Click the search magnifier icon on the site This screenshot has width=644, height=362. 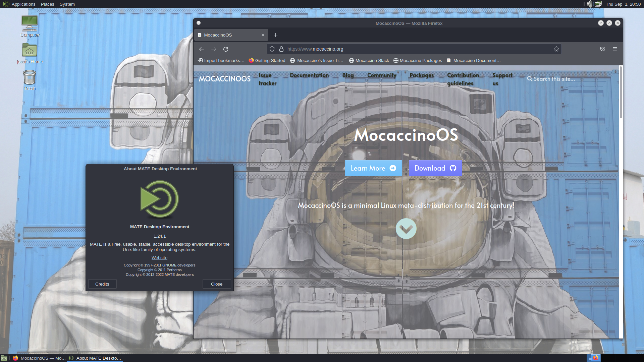coord(530,79)
